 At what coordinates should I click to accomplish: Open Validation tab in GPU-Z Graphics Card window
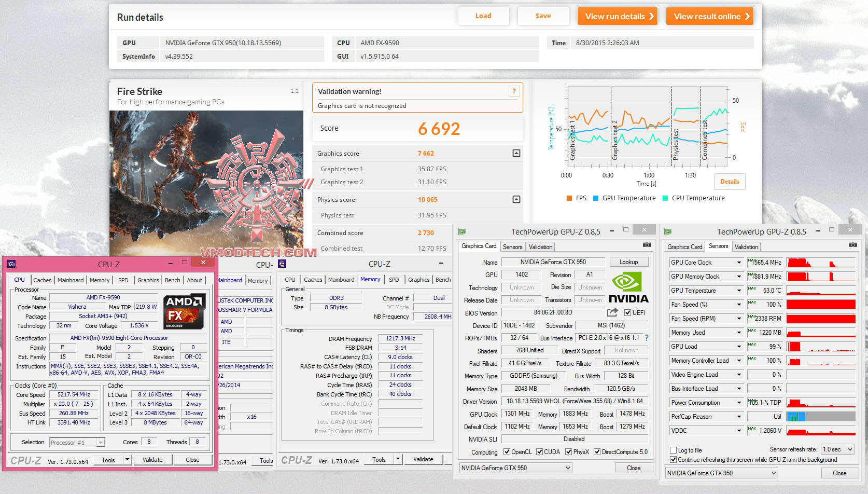coord(541,247)
